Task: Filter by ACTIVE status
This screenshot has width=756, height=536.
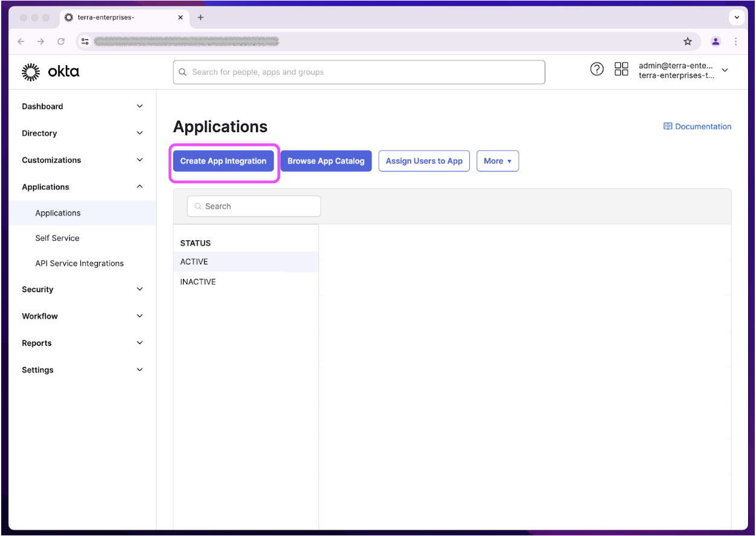Action: tap(246, 262)
